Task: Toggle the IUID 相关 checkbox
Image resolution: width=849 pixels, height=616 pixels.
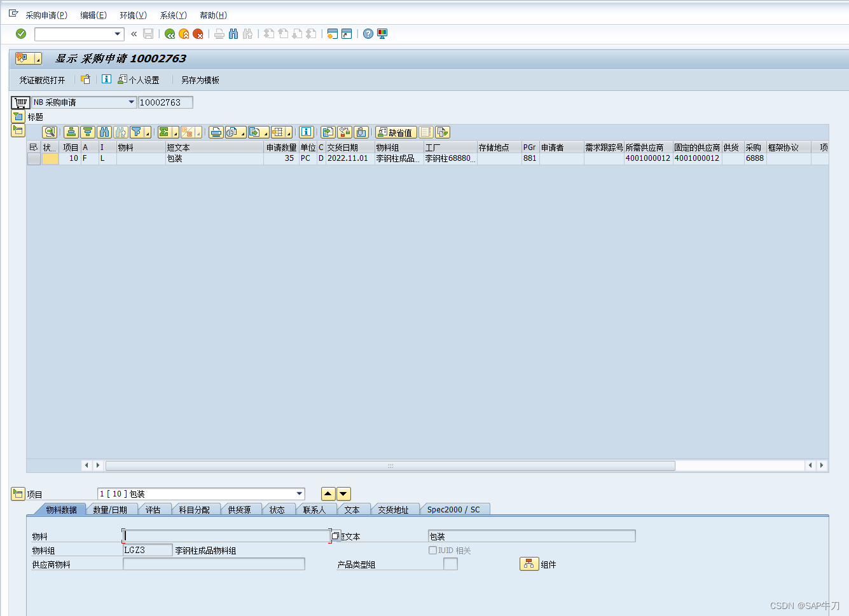Action: tap(432, 551)
